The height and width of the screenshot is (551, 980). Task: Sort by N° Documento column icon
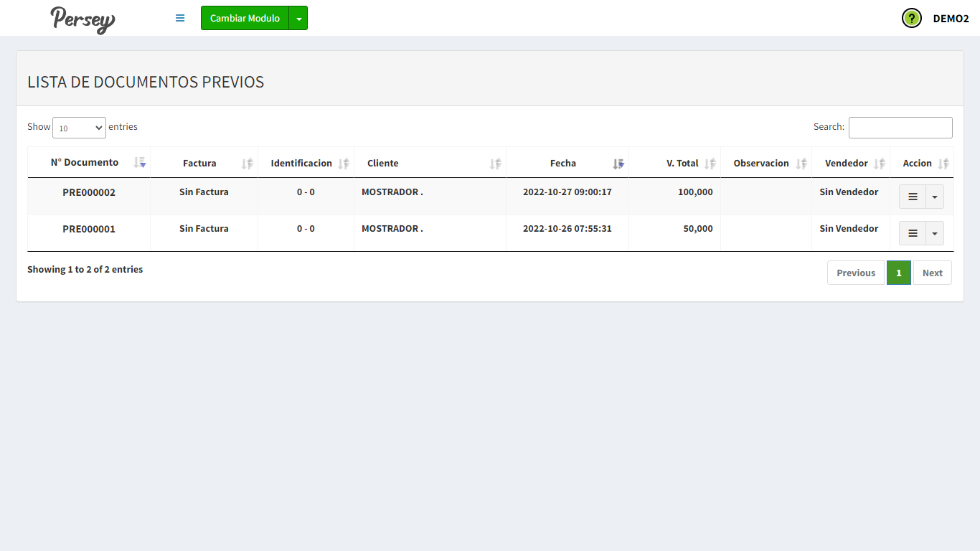click(140, 163)
